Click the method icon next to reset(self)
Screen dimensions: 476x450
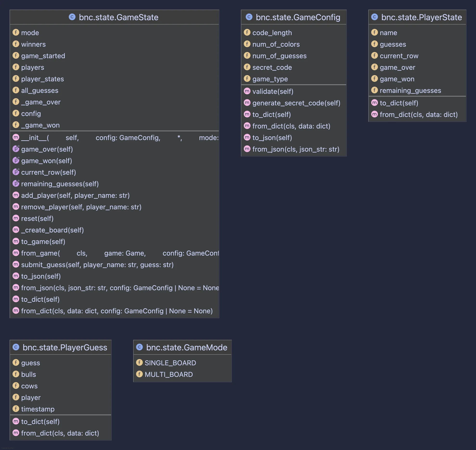pyautogui.click(x=16, y=218)
